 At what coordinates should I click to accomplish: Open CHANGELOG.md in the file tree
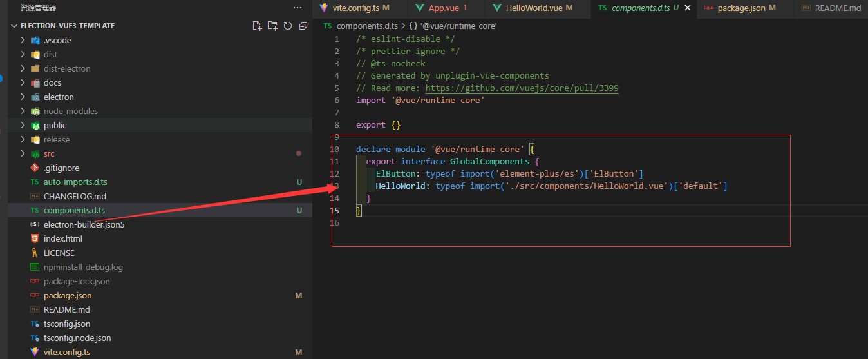click(75, 196)
